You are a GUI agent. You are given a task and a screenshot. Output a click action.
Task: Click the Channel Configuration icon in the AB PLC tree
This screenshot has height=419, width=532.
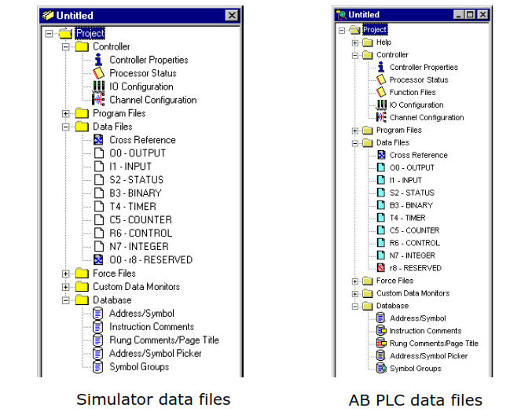tap(381, 117)
